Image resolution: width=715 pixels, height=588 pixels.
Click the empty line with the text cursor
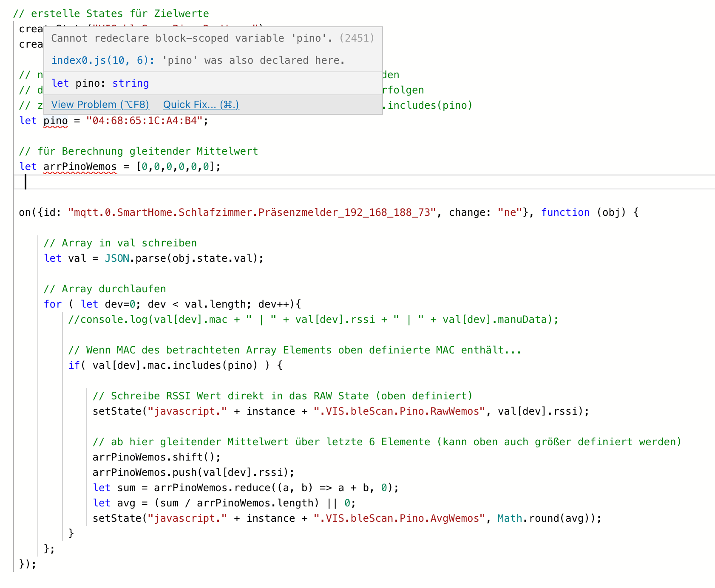(365, 182)
